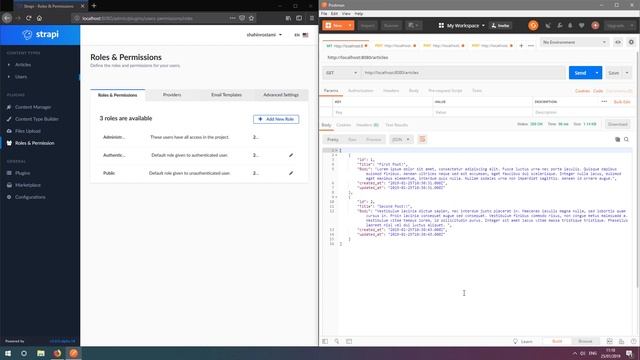Bookmark this page with the star icon
Viewport: 640px width, 360px height.
click(x=251, y=18)
